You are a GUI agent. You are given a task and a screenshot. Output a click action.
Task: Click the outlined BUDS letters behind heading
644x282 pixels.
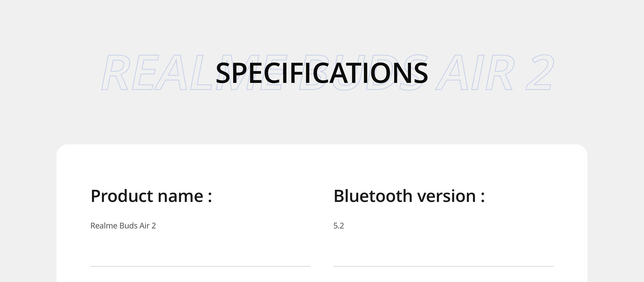pos(362,72)
